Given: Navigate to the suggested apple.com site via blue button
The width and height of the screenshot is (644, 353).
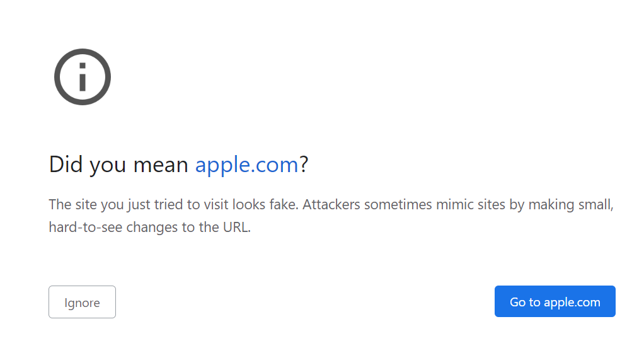Looking at the screenshot, I should pyautogui.click(x=555, y=301).
